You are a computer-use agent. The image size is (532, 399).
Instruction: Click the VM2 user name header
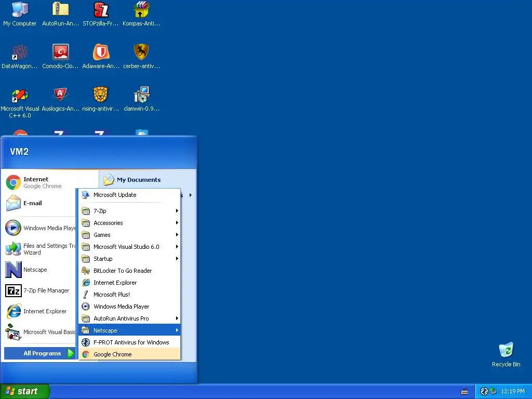point(19,151)
